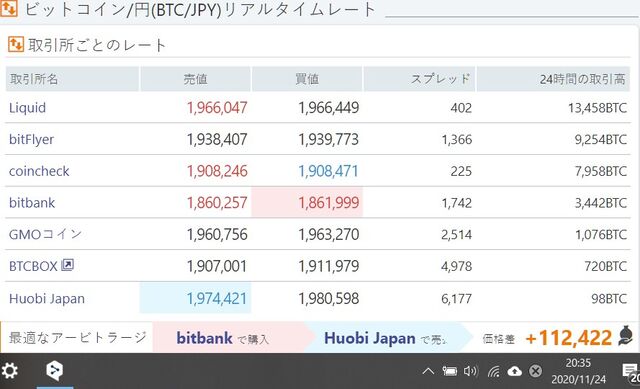Click Huobi Japan spread value 6,177
The image size is (640, 389).
pos(457,299)
